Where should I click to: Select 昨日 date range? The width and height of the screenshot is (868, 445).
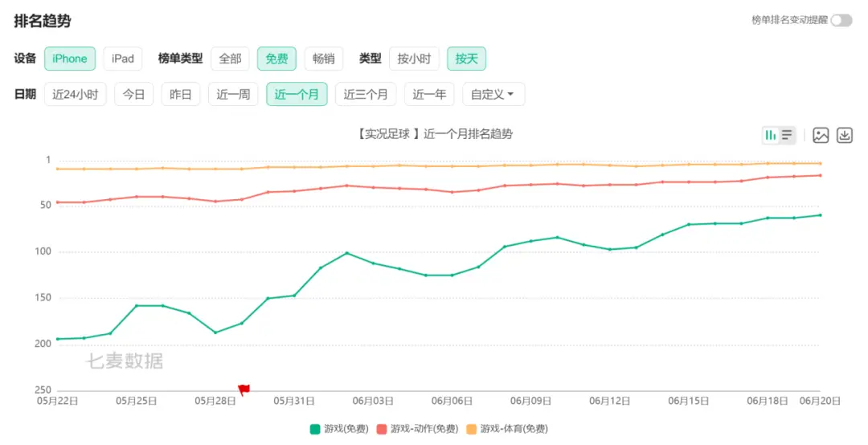(x=181, y=94)
